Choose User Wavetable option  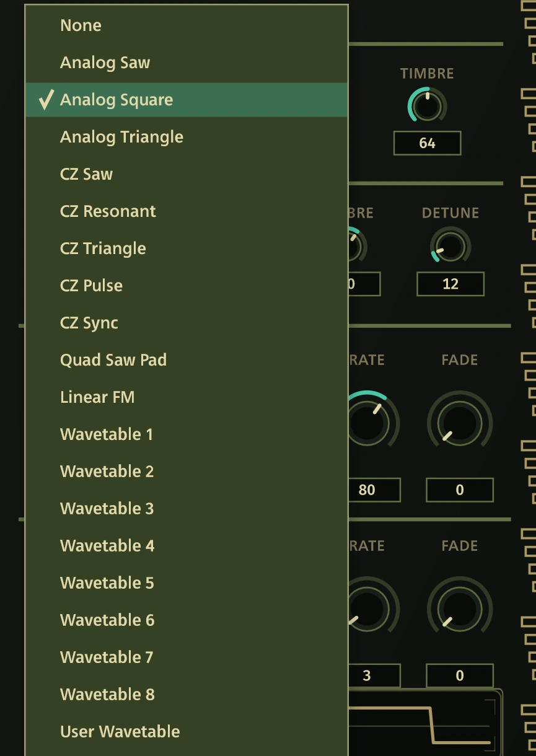pyautogui.click(x=187, y=732)
